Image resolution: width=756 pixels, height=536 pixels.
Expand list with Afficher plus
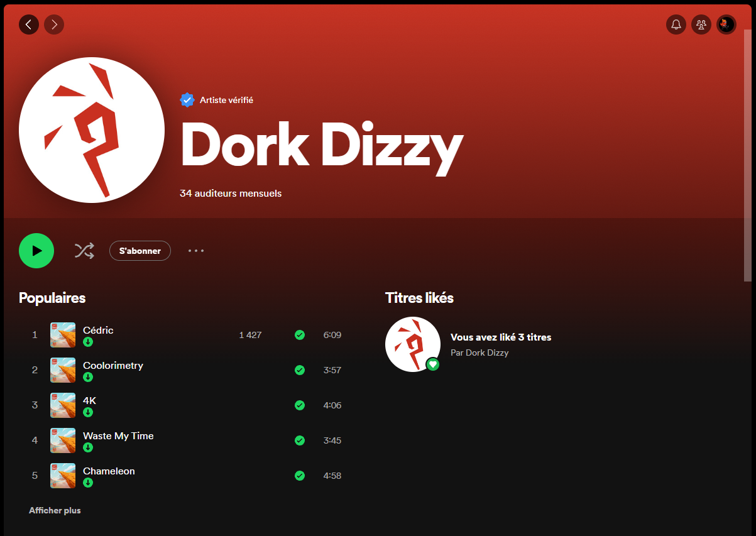55,510
